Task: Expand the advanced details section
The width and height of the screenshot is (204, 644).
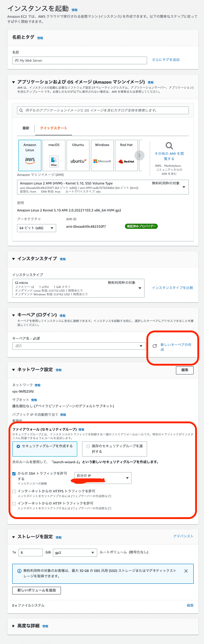Action: click(14, 626)
